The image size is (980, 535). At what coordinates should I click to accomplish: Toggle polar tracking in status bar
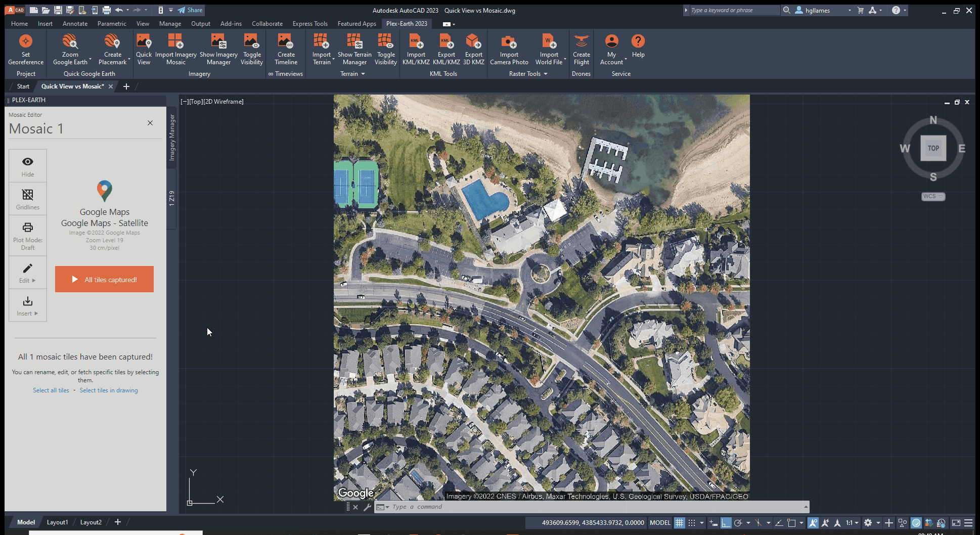click(738, 523)
